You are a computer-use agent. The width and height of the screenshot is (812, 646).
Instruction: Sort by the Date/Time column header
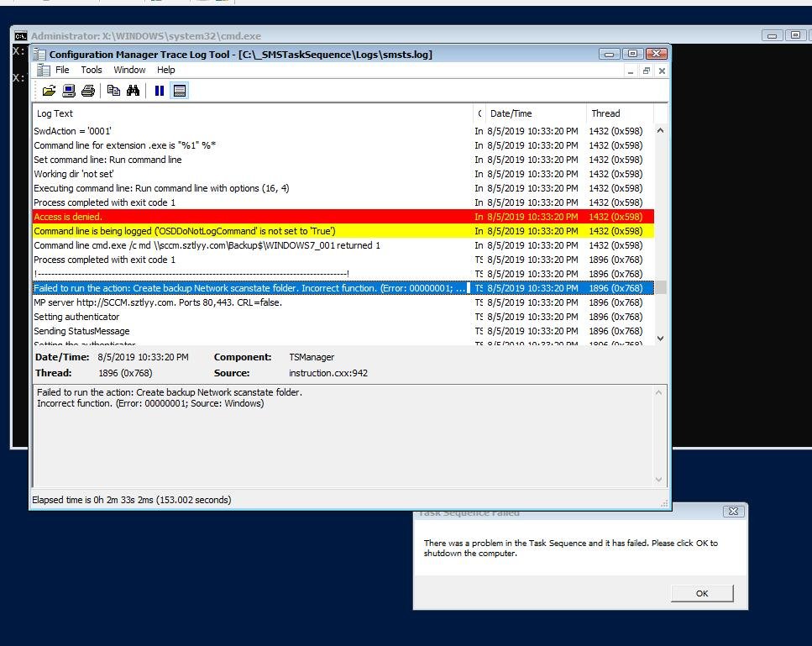536,113
